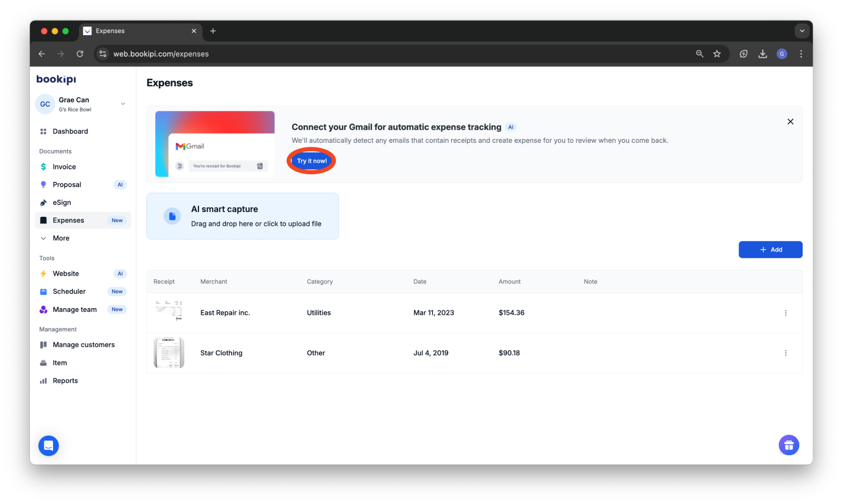
Task: Open the eSign feature
Action: tap(62, 202)
